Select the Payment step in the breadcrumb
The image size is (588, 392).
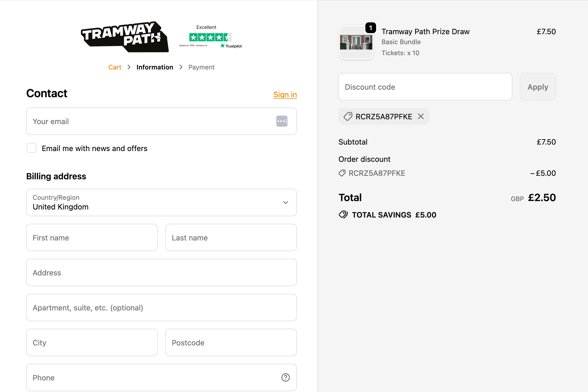201,67
